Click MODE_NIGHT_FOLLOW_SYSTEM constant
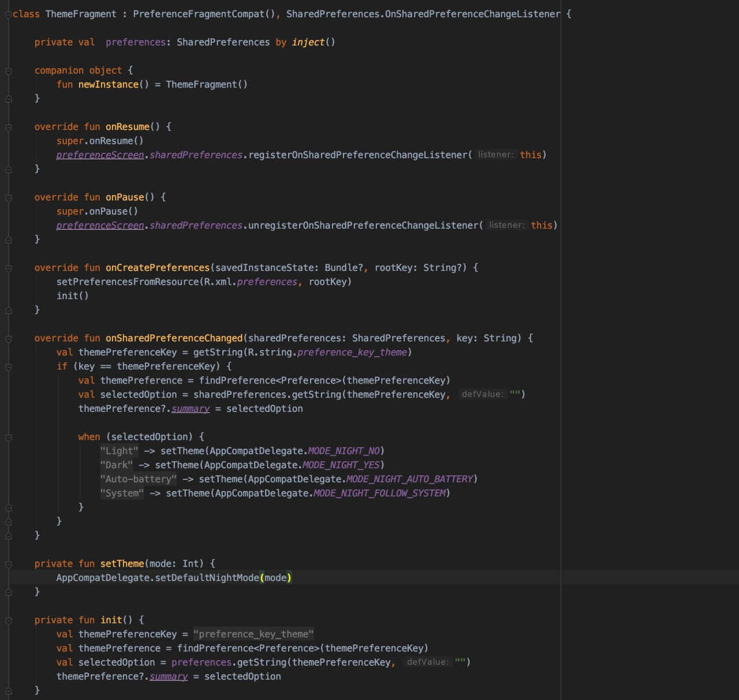The image size is (739, 700). tap(379, 493)
